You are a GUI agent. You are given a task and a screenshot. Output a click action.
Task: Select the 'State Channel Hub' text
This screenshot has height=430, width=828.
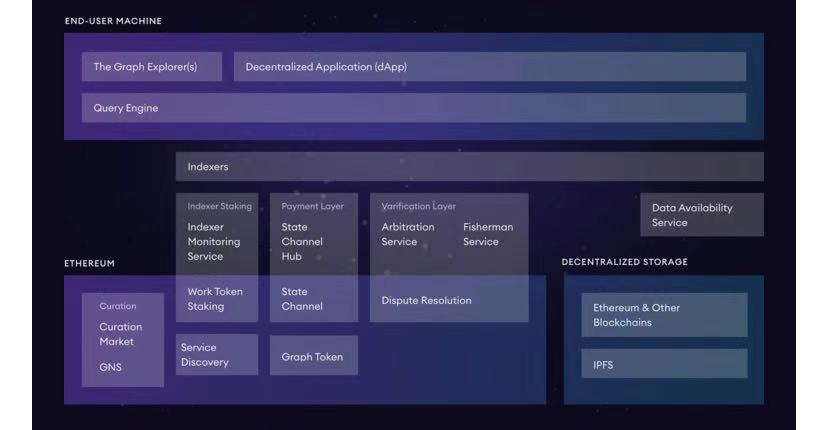coord(302,241)
